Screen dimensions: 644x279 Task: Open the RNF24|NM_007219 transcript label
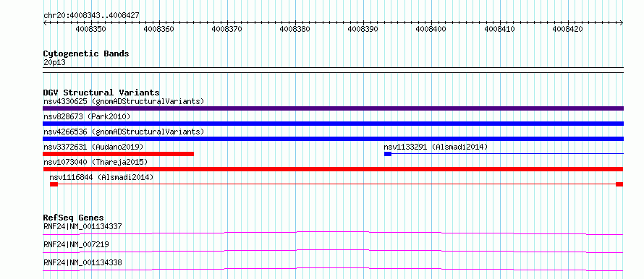[76, 244]
